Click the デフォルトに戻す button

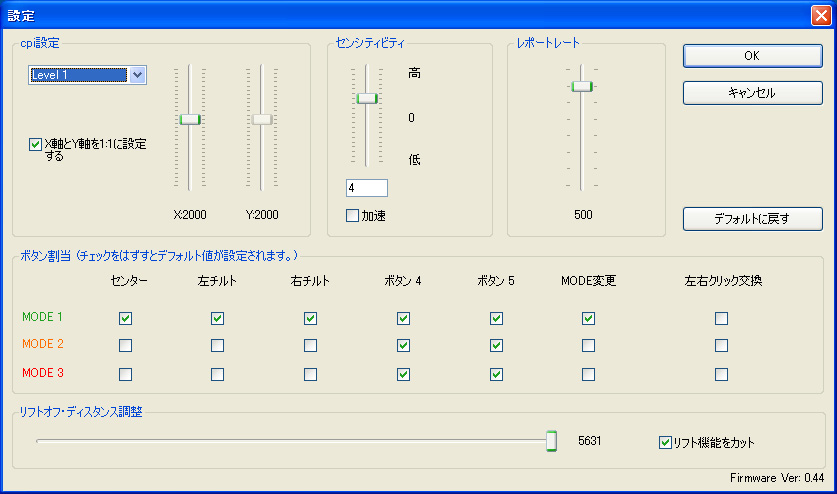tap(752, 218)
